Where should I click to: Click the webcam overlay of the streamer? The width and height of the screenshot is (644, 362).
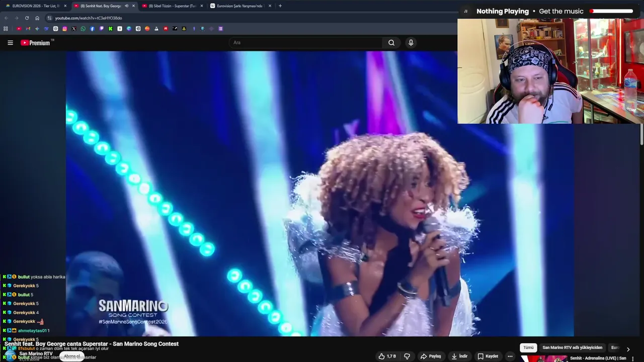click(550, 71)
